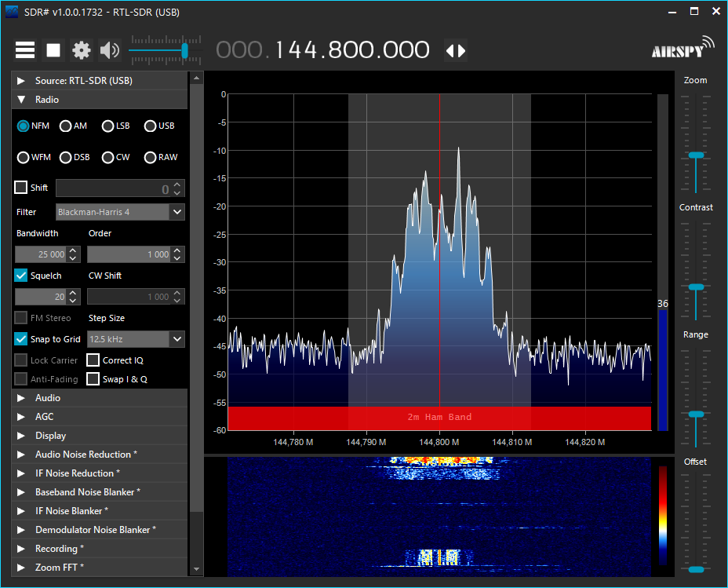Click the Offset slider handle
Screen dimensions: 728x588
696,569
